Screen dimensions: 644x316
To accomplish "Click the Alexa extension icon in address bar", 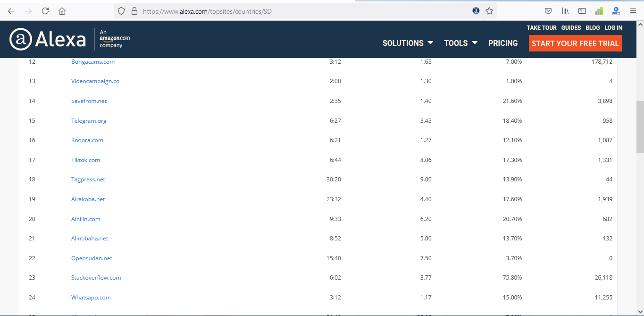I will (476, 11).
